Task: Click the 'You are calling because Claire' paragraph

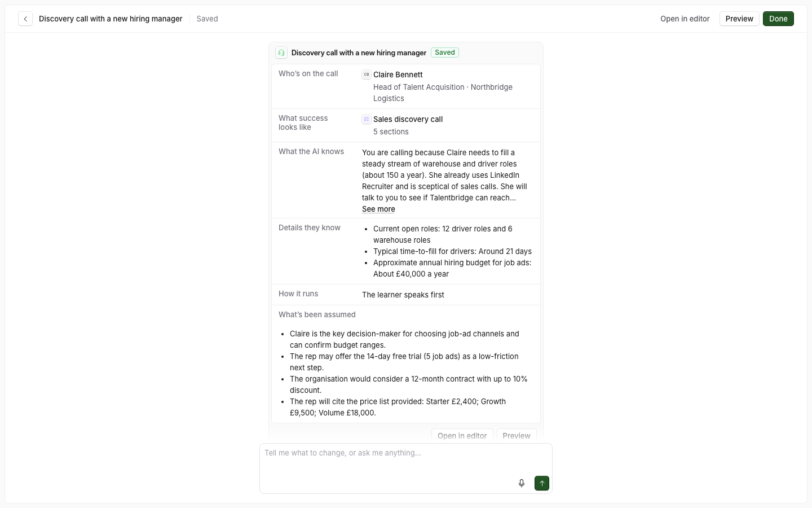Action: [x=445, y=175]
